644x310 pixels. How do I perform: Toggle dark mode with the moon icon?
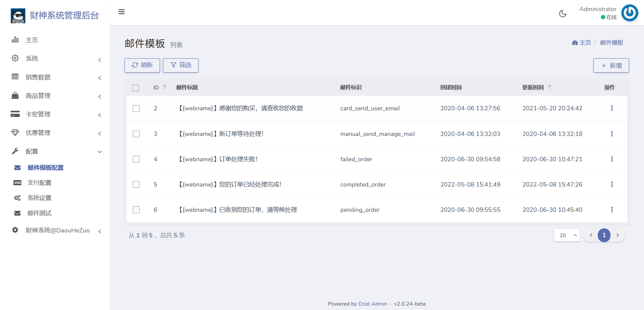[563, 13]
